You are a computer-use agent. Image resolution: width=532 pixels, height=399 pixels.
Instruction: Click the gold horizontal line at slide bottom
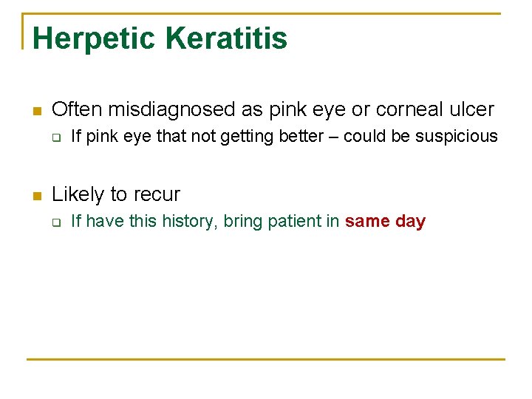266,359
